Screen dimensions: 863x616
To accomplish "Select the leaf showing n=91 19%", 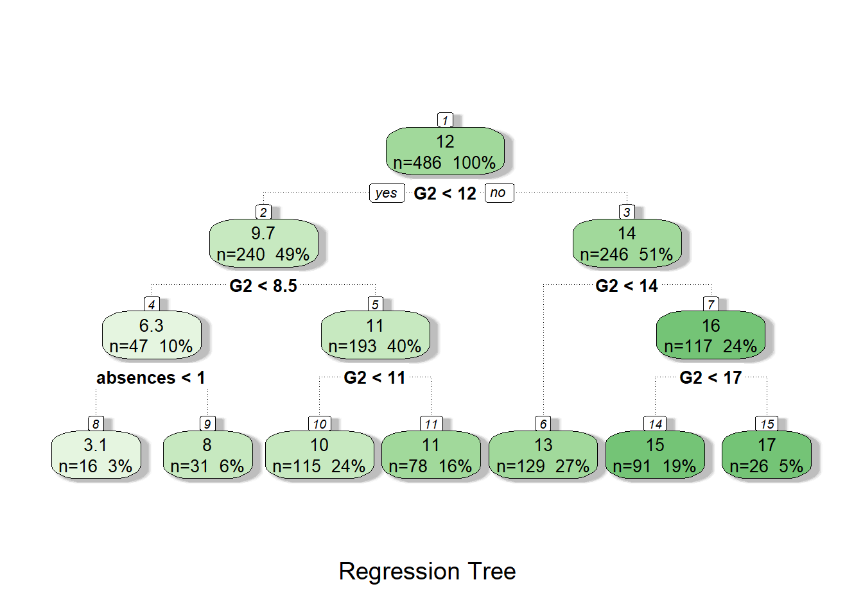I will [x=655, y=455].
